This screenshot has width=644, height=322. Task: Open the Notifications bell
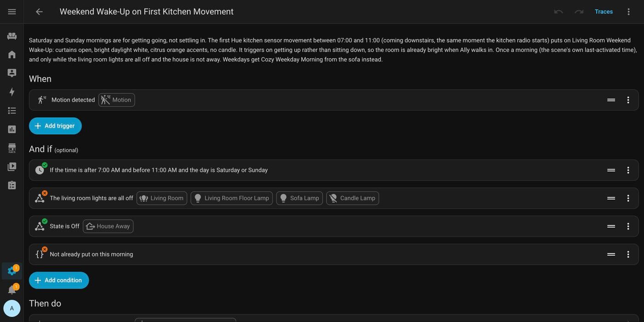pos(12,290)
